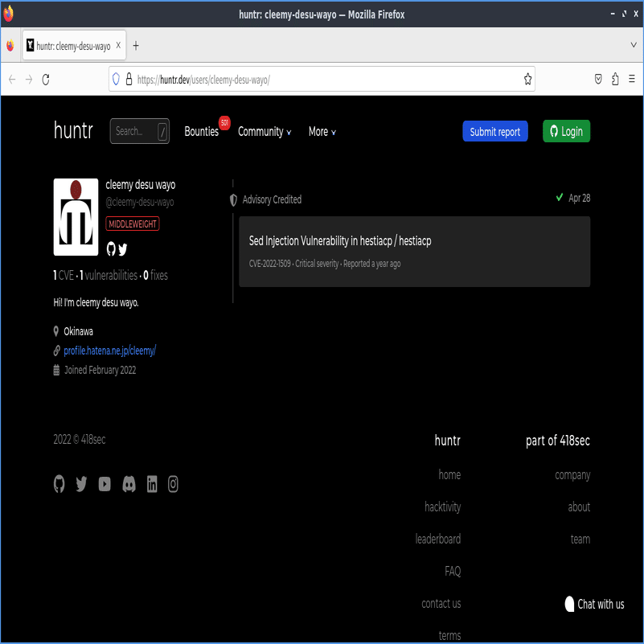Viewport: 644px width, 644px height.
Task: Open footer company link
Action: pos(572,475)
